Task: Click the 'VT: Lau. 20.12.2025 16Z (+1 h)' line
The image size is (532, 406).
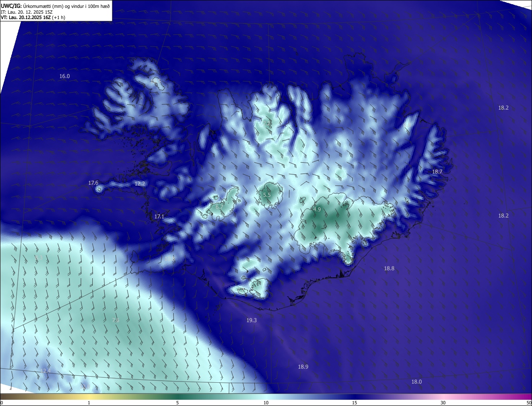Action: pyautogui.click(x=33, y=17)
